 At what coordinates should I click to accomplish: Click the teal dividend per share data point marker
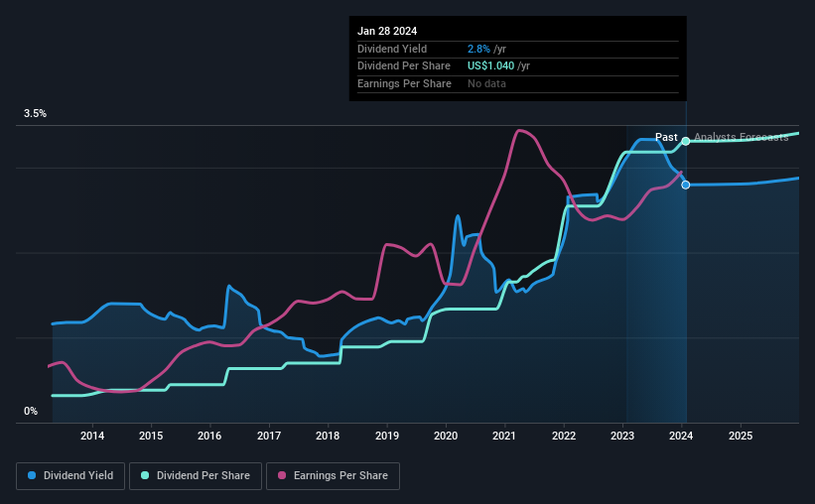tap(686, 141)
